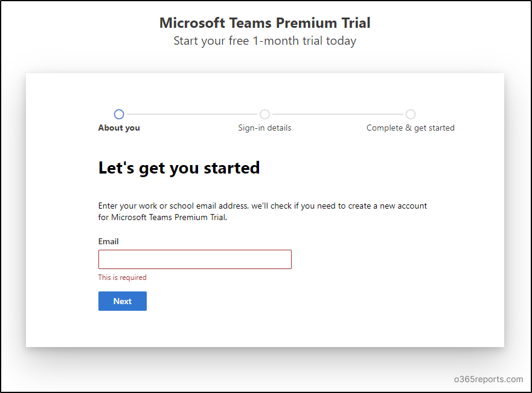Screen dimensions: 532x393
Task: Click progress line between About you and Sign-in details
Action: click(x=191, y=114)
